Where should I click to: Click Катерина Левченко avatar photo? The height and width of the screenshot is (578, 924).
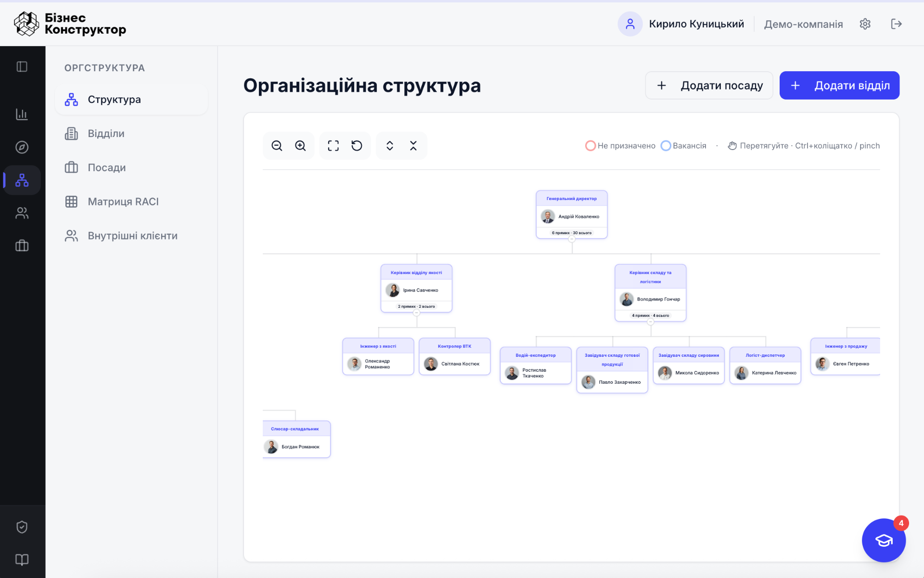click(x=742, y=373)
